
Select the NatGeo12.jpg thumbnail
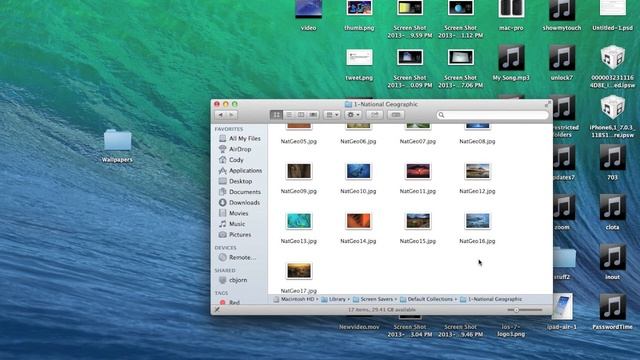(x=478, y=171)
